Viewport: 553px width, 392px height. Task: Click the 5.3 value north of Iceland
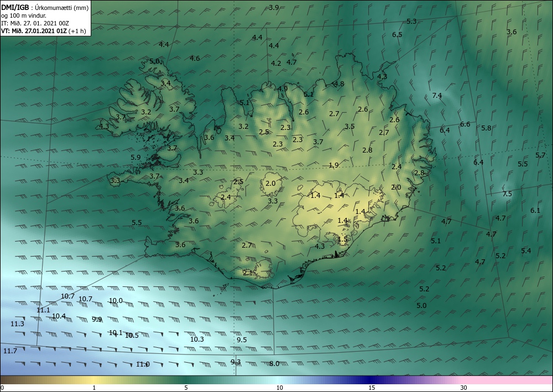[411, 21]
